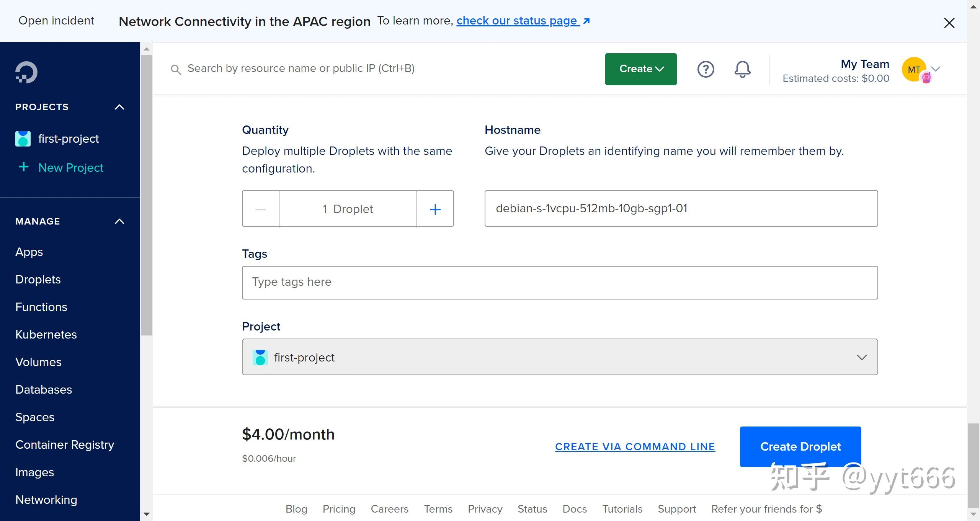Increase Droplet quantity with plus button

435,209
